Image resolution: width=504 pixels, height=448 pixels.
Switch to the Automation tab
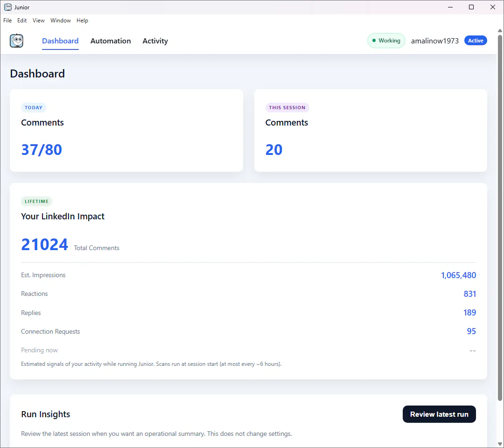pos(111,41)
